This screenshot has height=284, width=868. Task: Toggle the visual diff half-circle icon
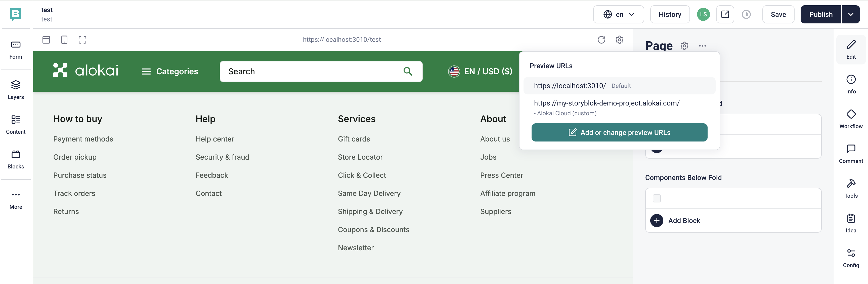(x=746, y=15)
